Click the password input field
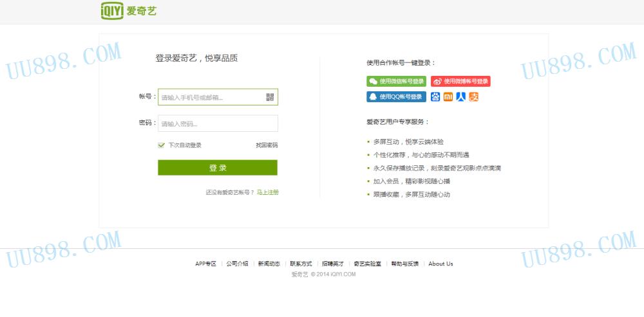The width and height of the screenshot is (644, 317). point(218,123)
